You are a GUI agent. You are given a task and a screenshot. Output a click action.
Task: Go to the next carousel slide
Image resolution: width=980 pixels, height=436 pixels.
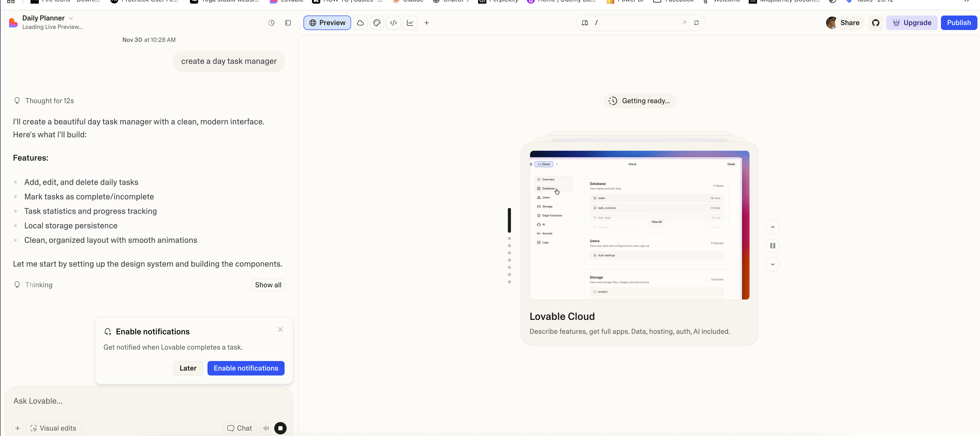(x=772, y=264)
